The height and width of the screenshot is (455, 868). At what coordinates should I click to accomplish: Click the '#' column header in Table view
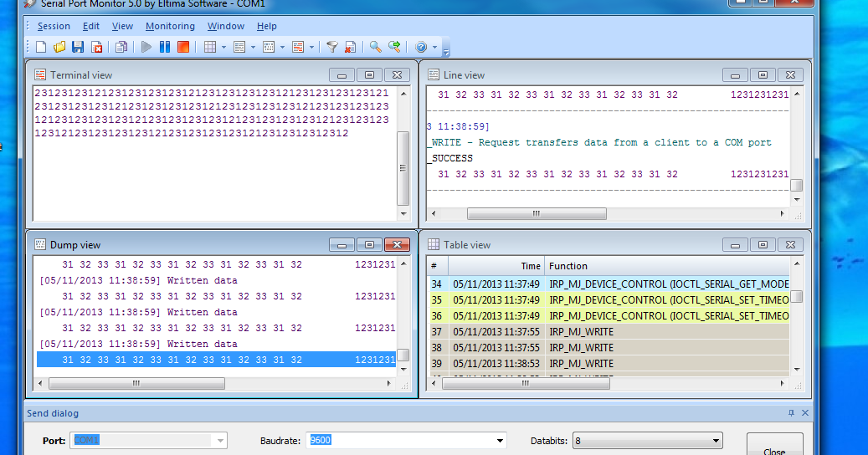pos(437,266)
